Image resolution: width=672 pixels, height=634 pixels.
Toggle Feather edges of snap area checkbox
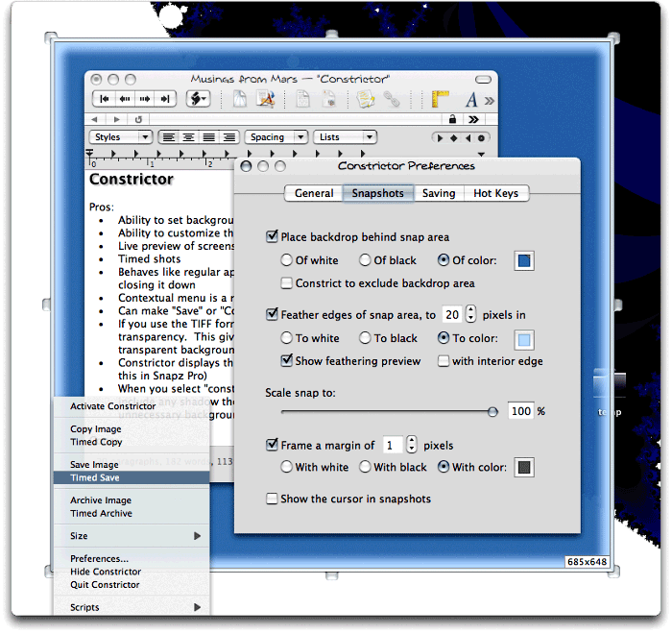[272, 314]
